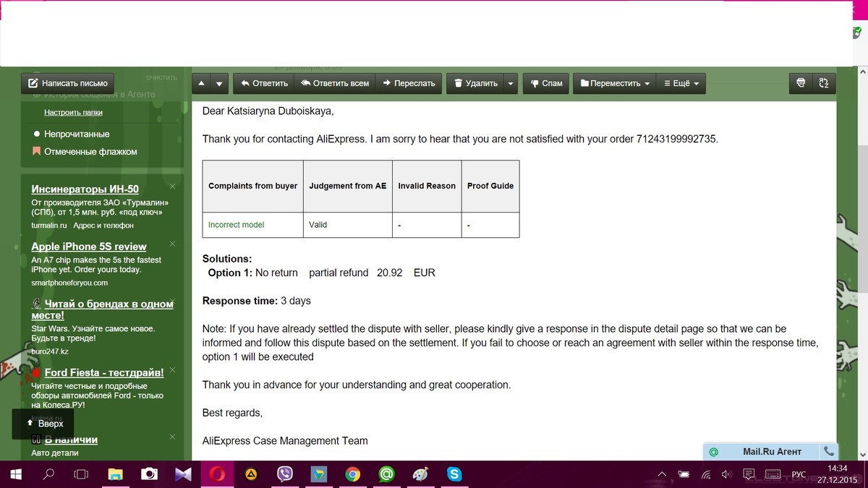Open Action Center notifications icon

[x=749, y=474]
